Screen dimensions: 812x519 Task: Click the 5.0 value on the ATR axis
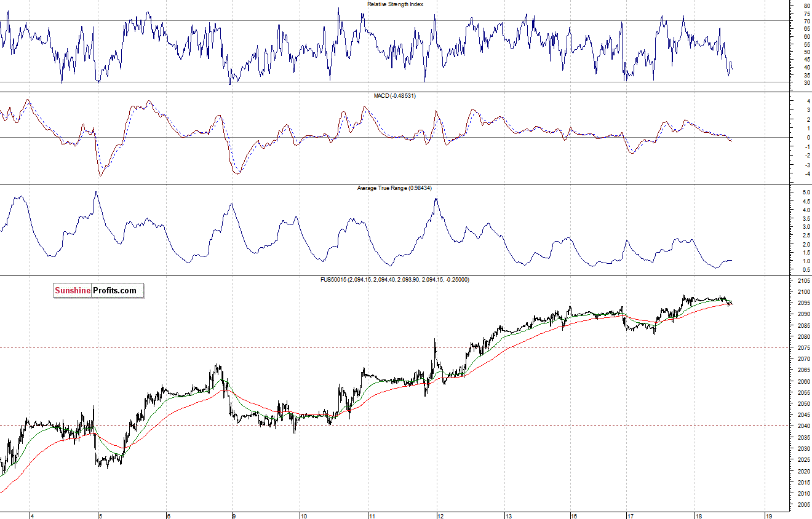805,192
